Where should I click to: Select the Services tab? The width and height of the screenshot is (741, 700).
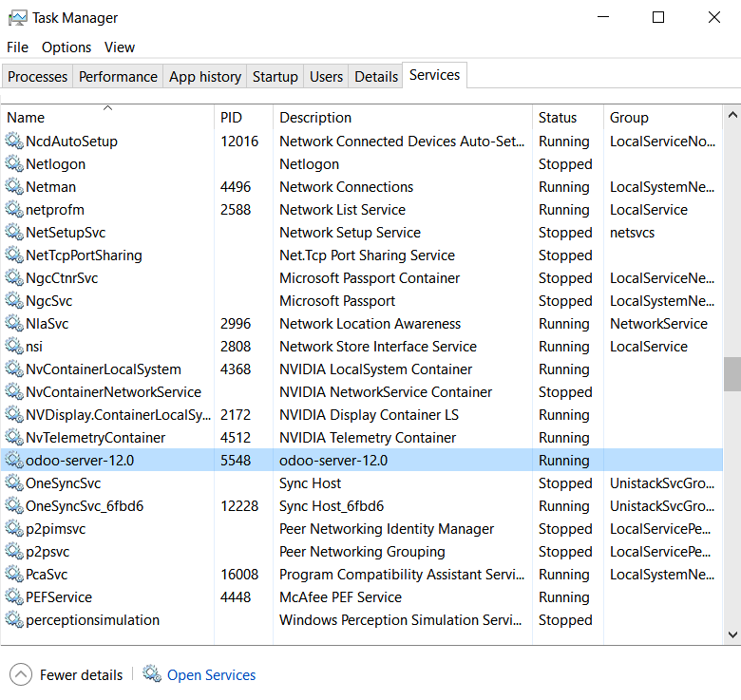[x=435, y=75]
